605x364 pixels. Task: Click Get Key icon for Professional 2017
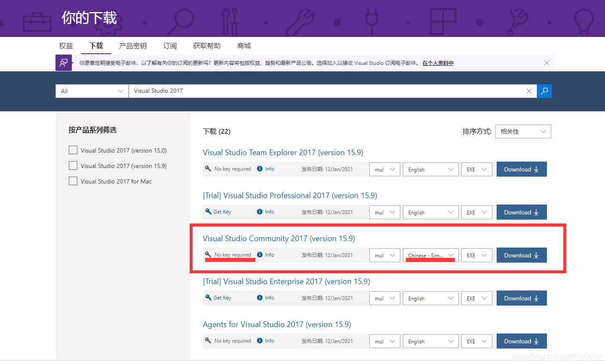click(208, 211)
